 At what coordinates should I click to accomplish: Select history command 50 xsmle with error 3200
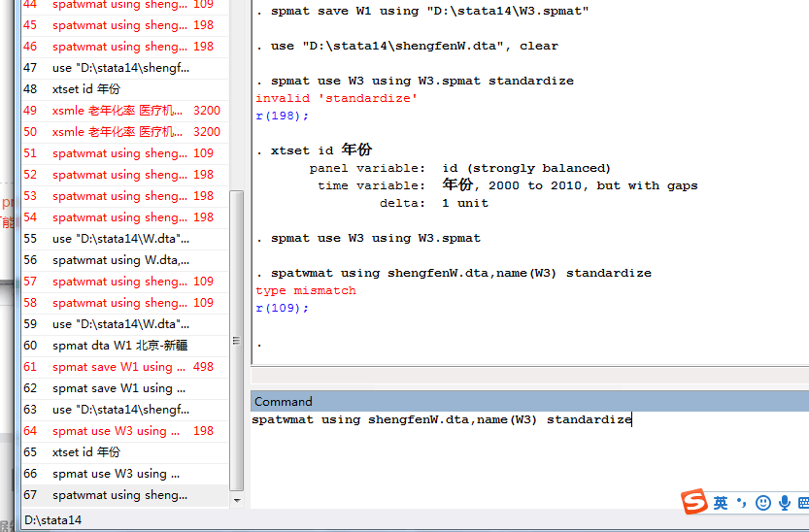coord(125,132)
